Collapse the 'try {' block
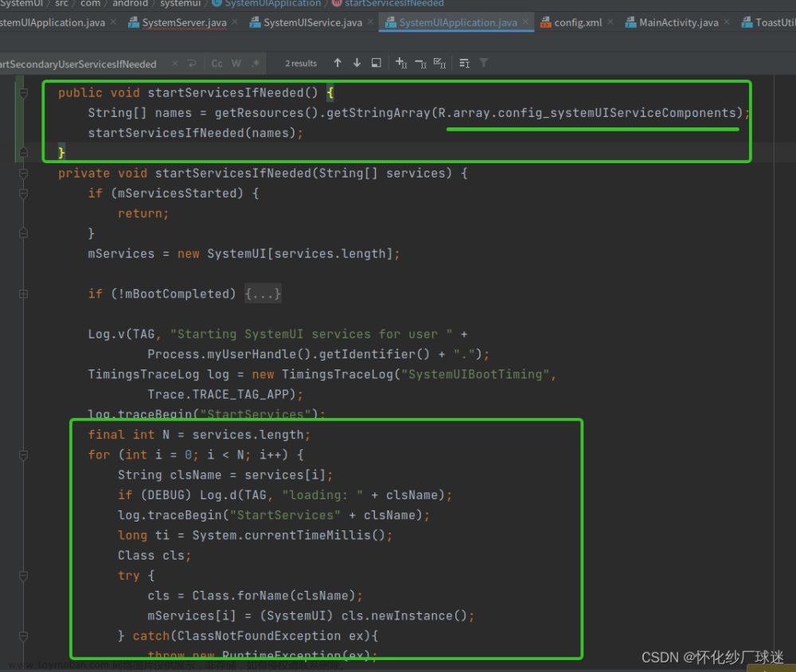This screenshot has width=796, height=672. (23, 576)
